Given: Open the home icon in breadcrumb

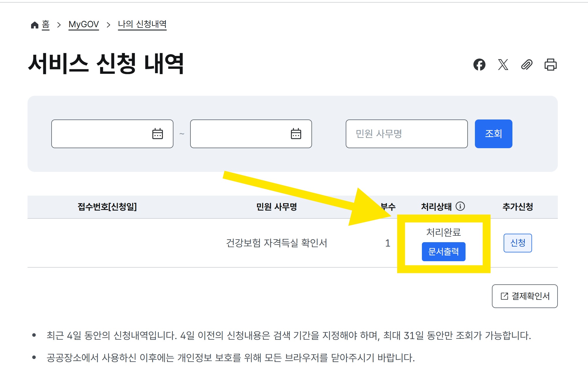Looking at the screenshot, I should [35, 24].
